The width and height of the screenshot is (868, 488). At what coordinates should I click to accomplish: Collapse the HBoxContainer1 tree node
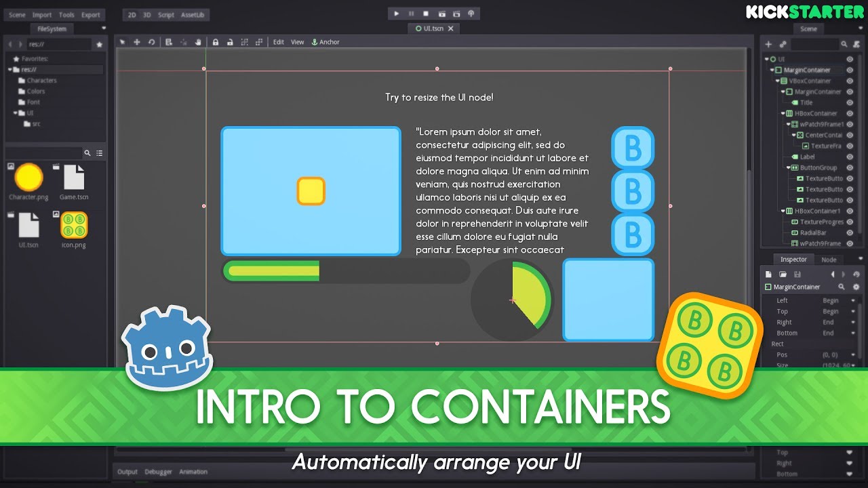(782, 211)
